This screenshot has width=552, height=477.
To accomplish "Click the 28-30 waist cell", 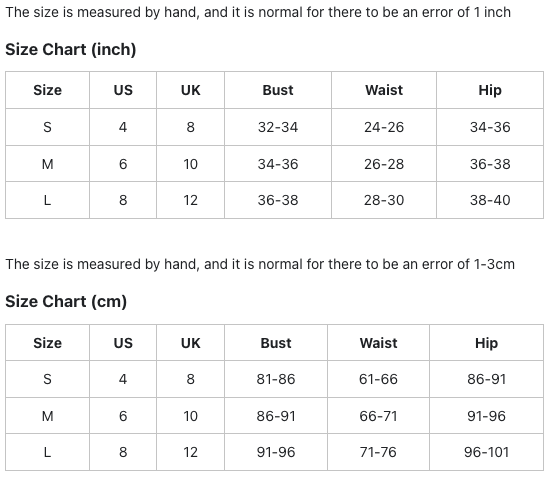I will pyautogui.click(x=384, y=200).
